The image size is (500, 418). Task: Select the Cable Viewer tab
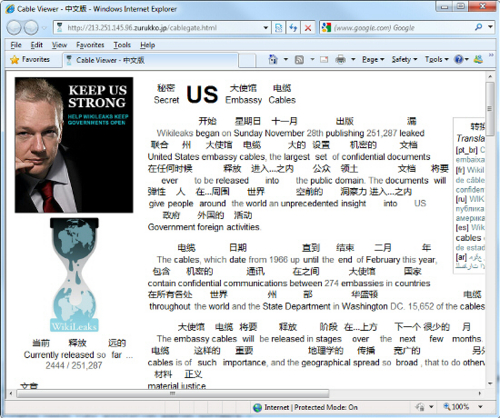150,60
